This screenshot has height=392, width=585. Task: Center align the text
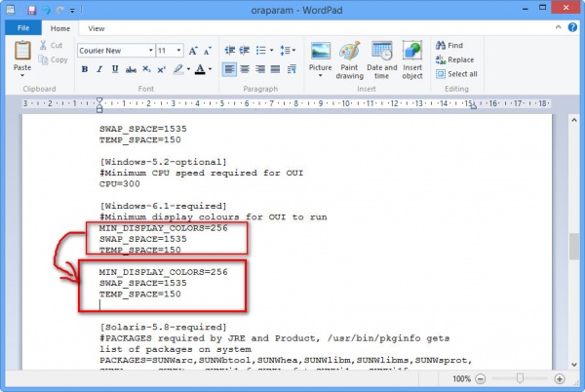(245, 69)
